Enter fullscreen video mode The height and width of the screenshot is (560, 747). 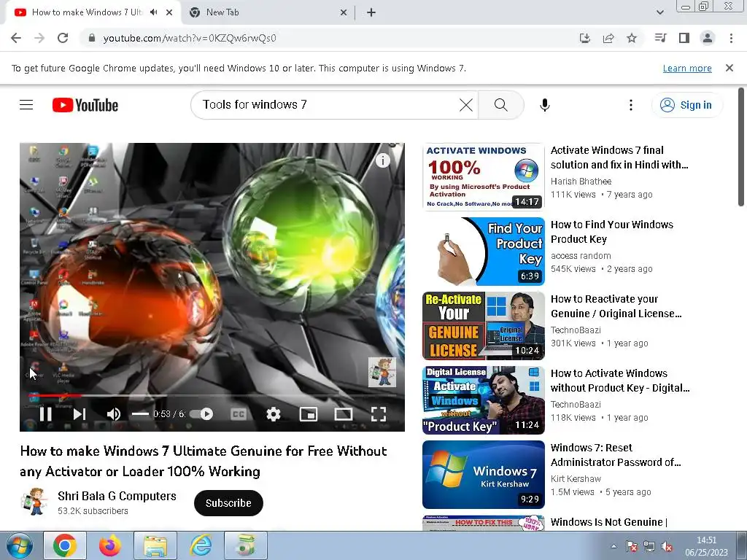pyautogui.click(x=379, y=414)
